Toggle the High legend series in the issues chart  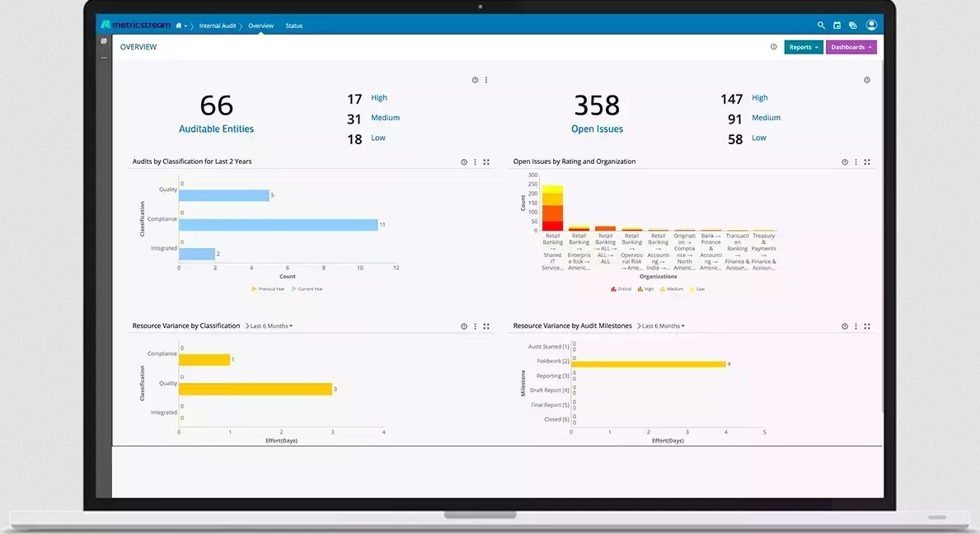(x=645, y=289)
